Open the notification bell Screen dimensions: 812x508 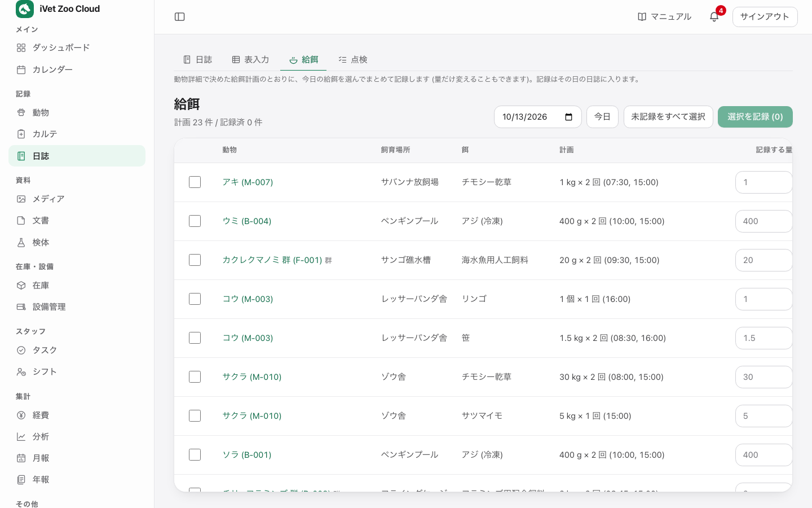click(x=714, y=17)
